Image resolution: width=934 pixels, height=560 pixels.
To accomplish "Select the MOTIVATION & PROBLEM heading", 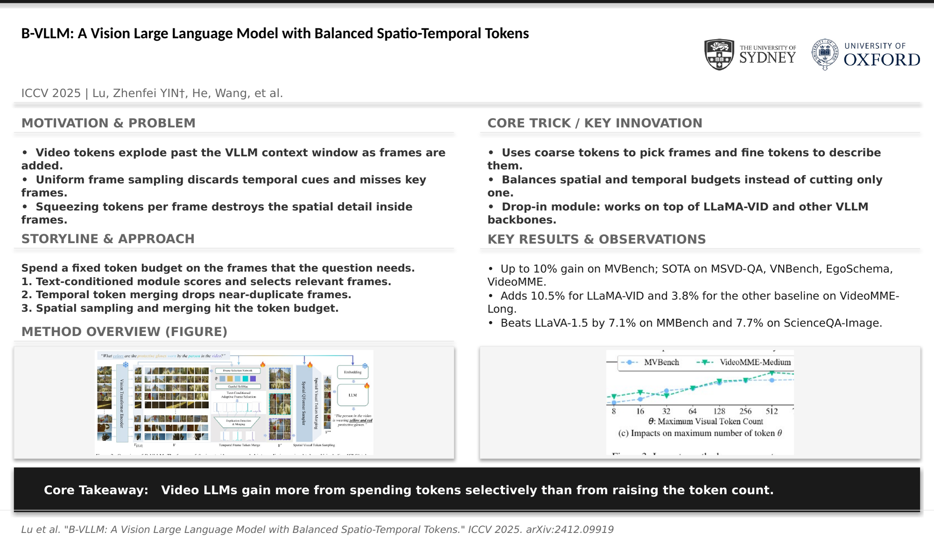I will click(x=108, y=123).
